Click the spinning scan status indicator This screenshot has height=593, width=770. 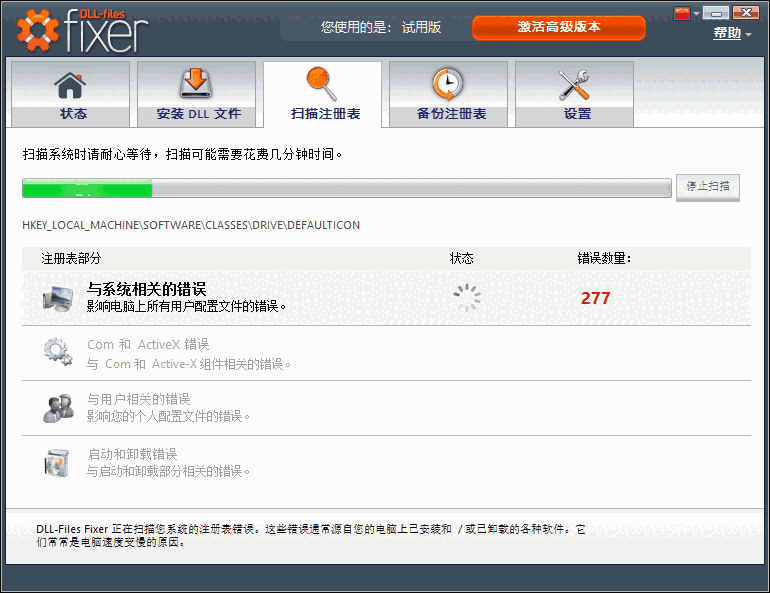[467, 297]
